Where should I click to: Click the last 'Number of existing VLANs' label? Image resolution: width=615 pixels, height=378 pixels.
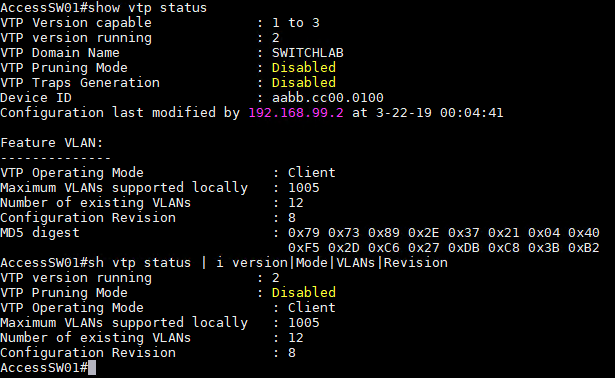[96, 338]
